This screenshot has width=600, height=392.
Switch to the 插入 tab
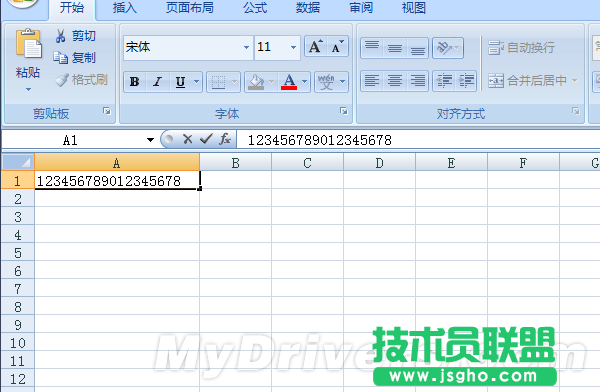(125, 8)
